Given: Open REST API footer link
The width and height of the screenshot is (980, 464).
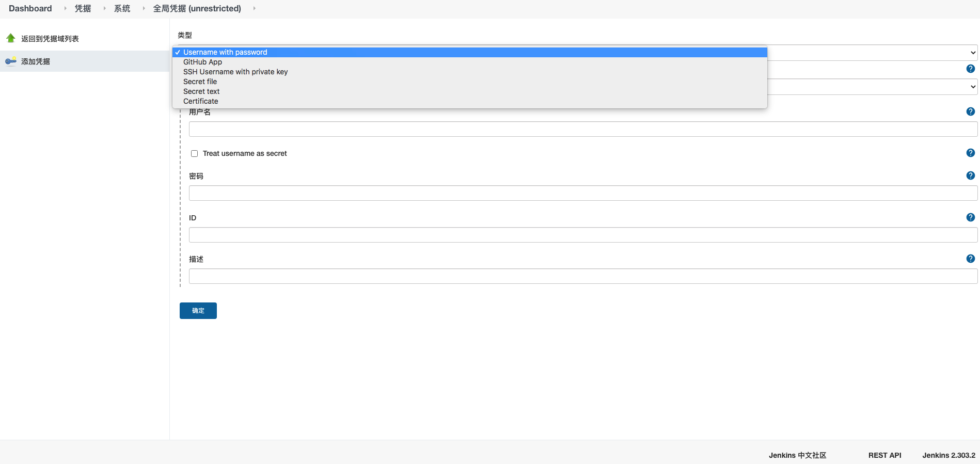Looking at the screenshot, I should click(x=885, y=455).
